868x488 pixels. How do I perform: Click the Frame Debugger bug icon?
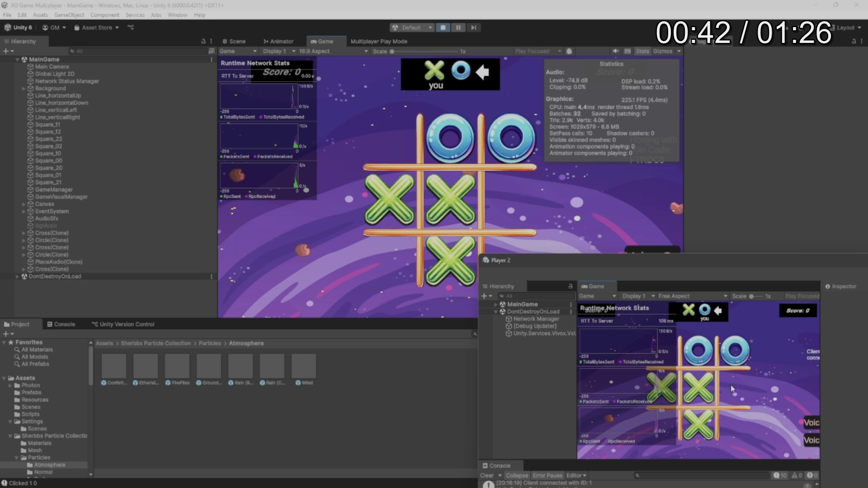point(569,51)
